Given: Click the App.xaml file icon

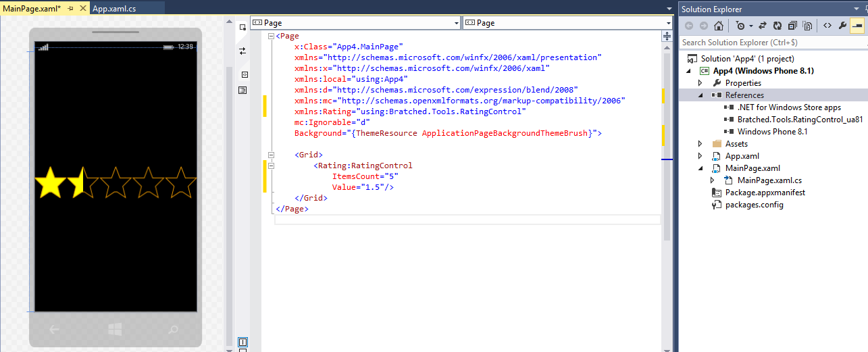Looking at the screenshot, I should tap(717, 156).
